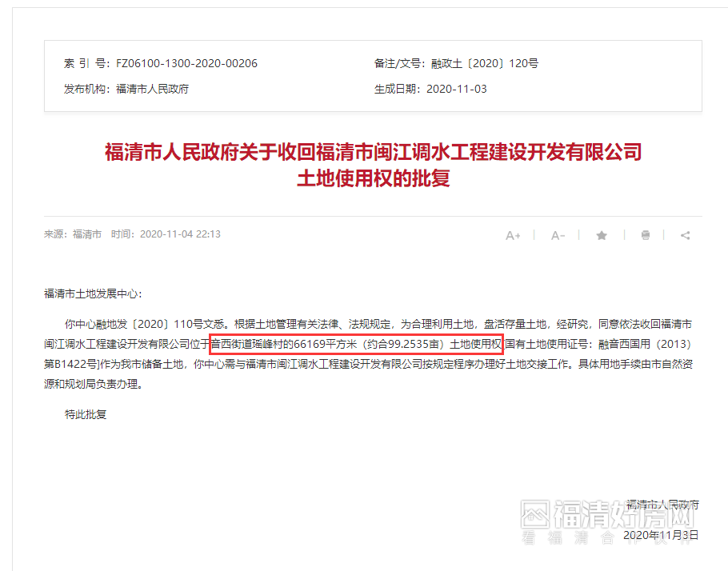
Task: Click the source label 来源:福清市
Action: tap(73, 234)
